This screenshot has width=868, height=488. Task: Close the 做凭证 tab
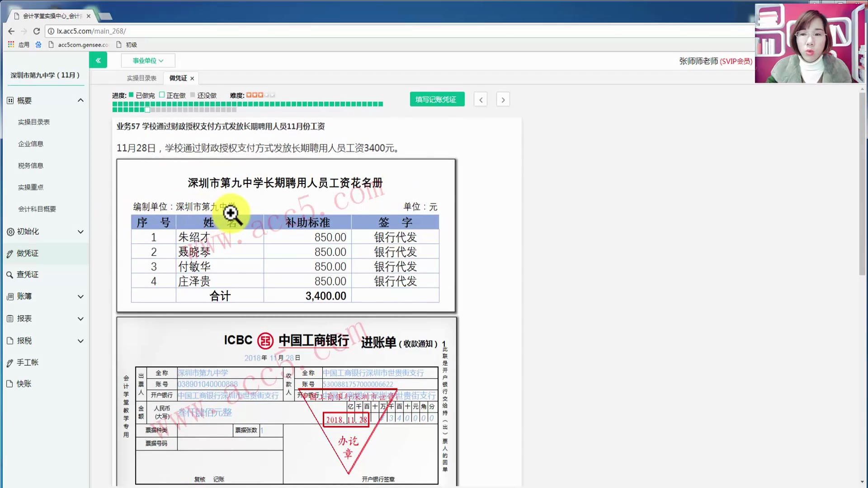click(192, 79)
